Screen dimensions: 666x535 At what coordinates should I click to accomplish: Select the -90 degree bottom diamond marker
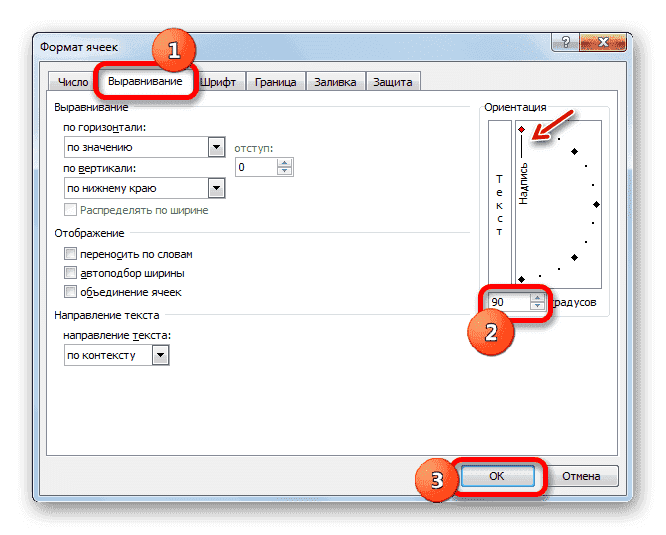(x=522, y=279)
